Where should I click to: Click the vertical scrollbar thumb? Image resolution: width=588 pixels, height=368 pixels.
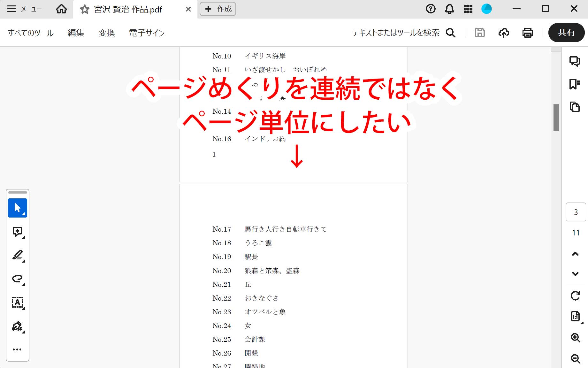(556, 117)
